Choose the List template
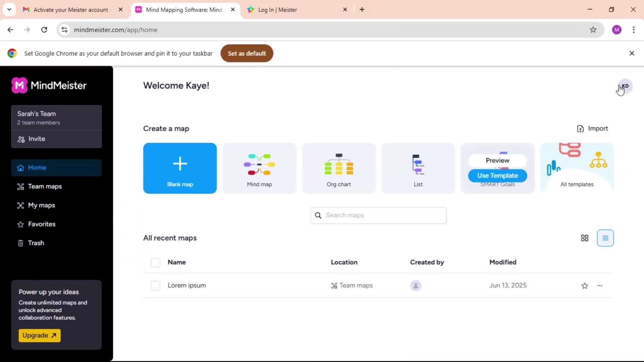The width and height of the screenshot is (644, 362). pyautogui.click(x=418, y=168)
